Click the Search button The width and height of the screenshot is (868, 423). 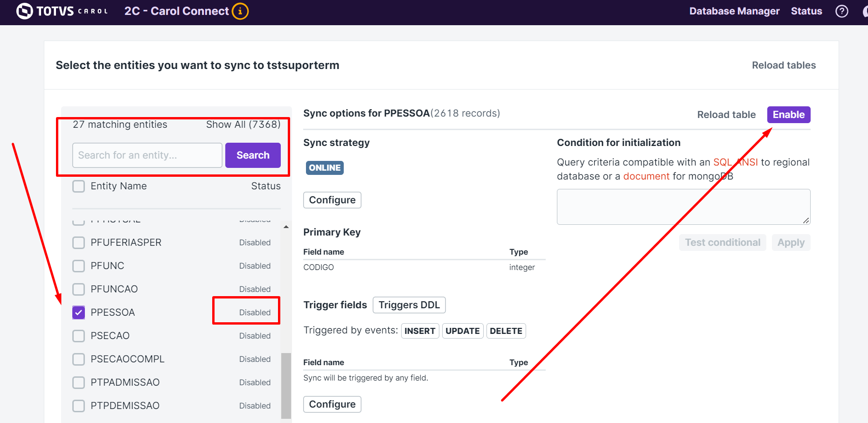click(252, 155)
